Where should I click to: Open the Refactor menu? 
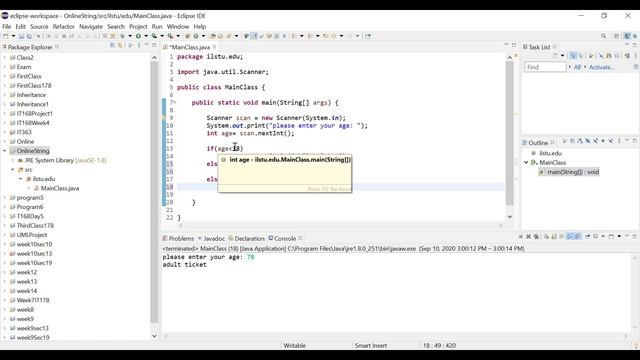pos(63,26)
